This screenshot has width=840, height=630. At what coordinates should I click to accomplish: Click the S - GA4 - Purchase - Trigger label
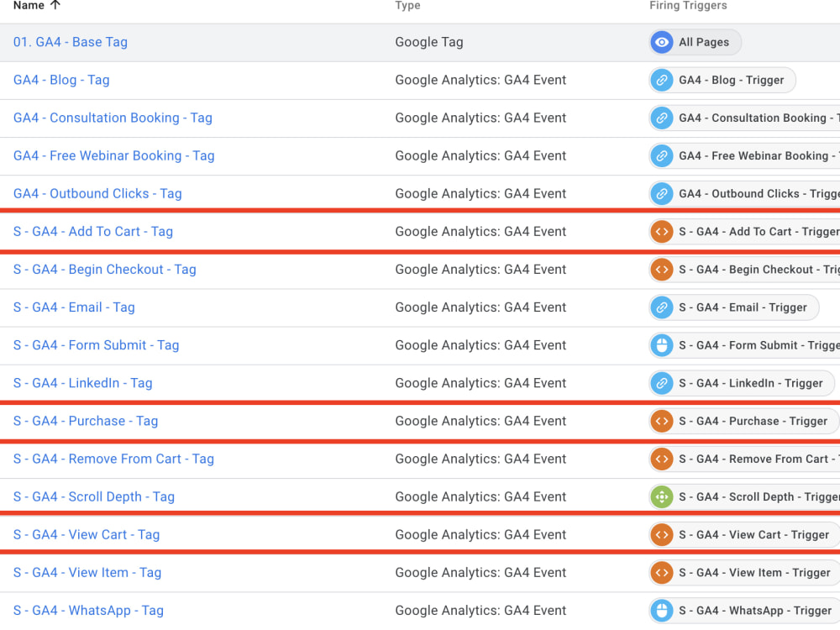pos(753,421)
